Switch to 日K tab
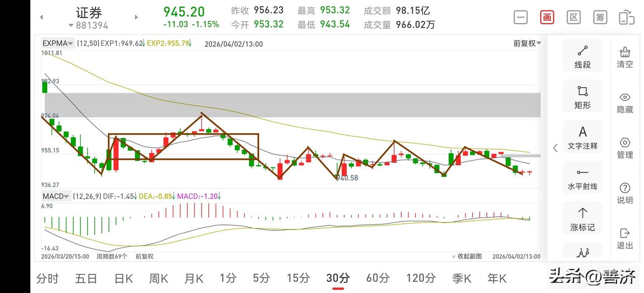The width and height of the screenshot is (644, 293). point(123,278)
